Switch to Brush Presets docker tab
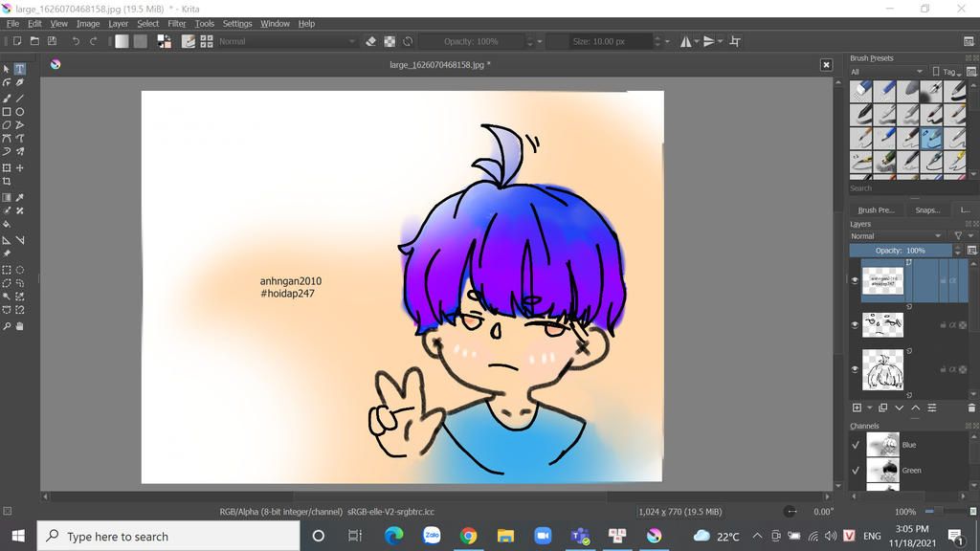The width and height of the screenshot is (980, 551). [877, 210]
